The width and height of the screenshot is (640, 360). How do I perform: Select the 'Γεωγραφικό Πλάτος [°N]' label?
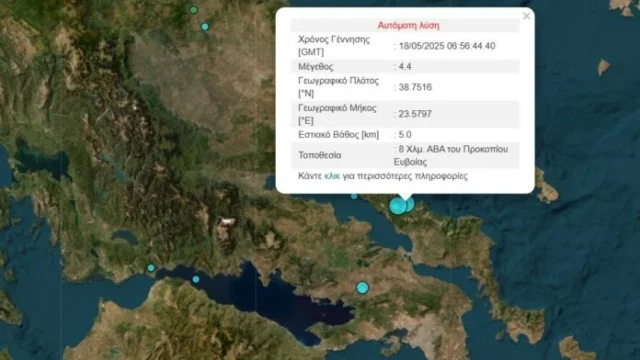(x=338, y=87)
